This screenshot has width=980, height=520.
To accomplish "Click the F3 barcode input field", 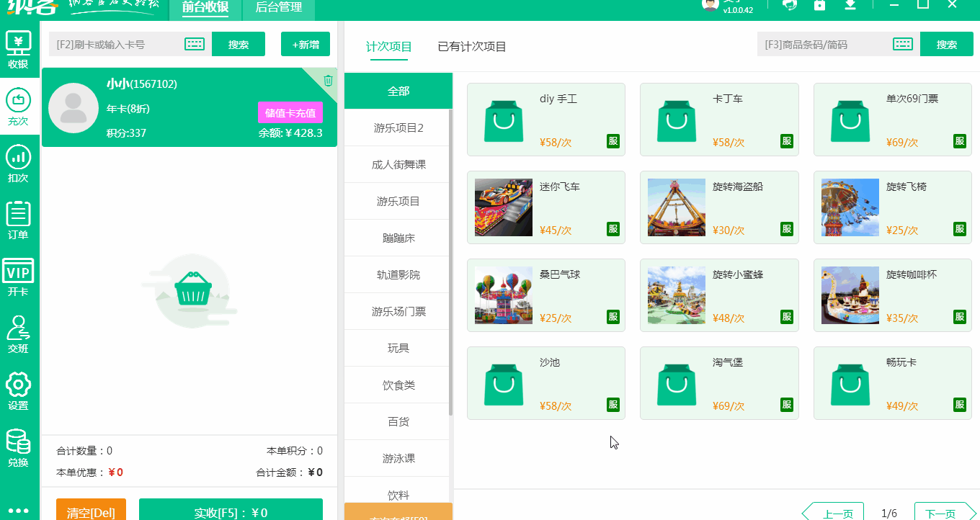I will 821,44.
